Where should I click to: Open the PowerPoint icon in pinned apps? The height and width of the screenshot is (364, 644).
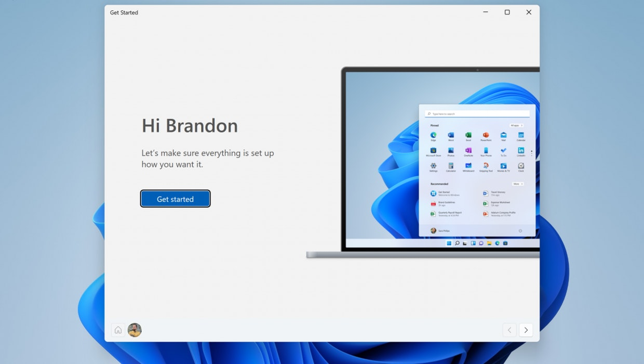click(x=486, y=135)
